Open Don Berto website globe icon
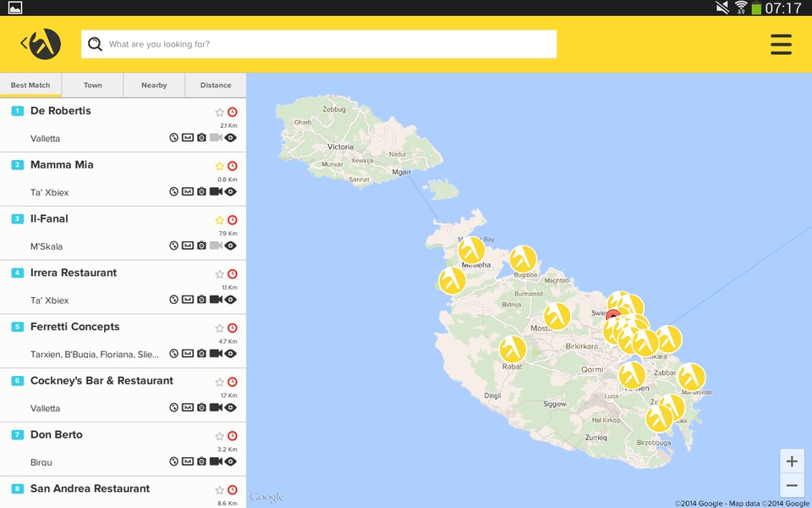 tap(174, 461)
